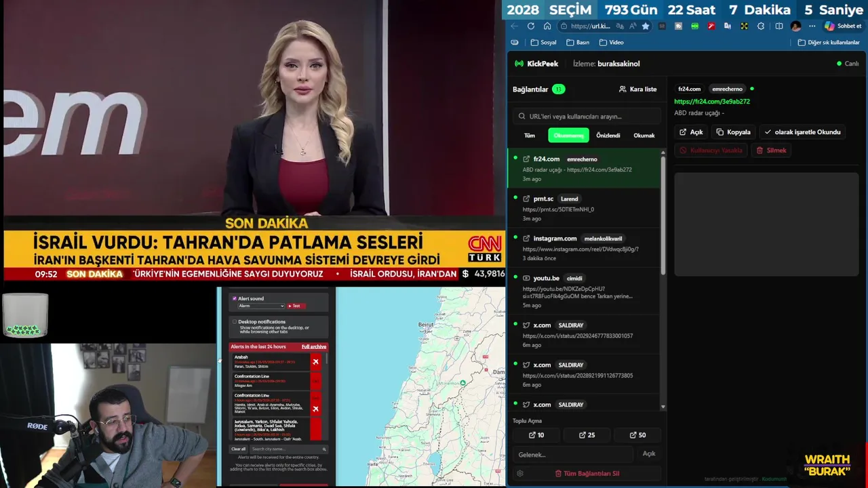Click the Açık open button in detail pane

[691, 132]
